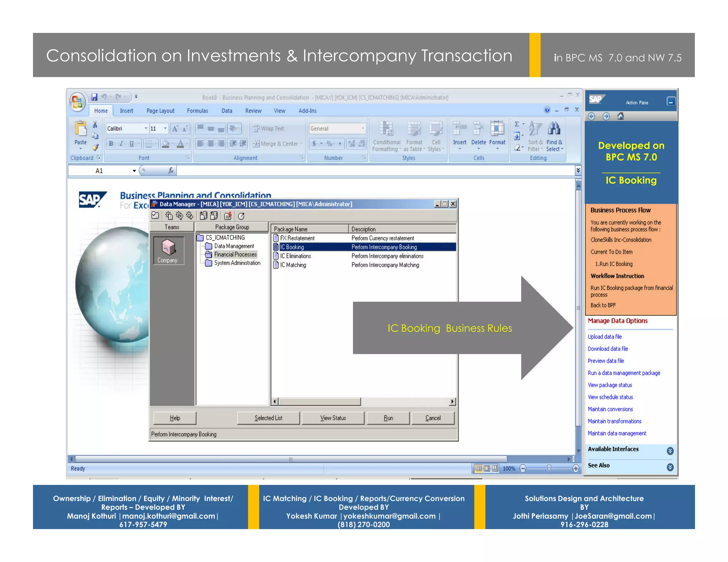Select the Data Management folder

pos(230,246)
